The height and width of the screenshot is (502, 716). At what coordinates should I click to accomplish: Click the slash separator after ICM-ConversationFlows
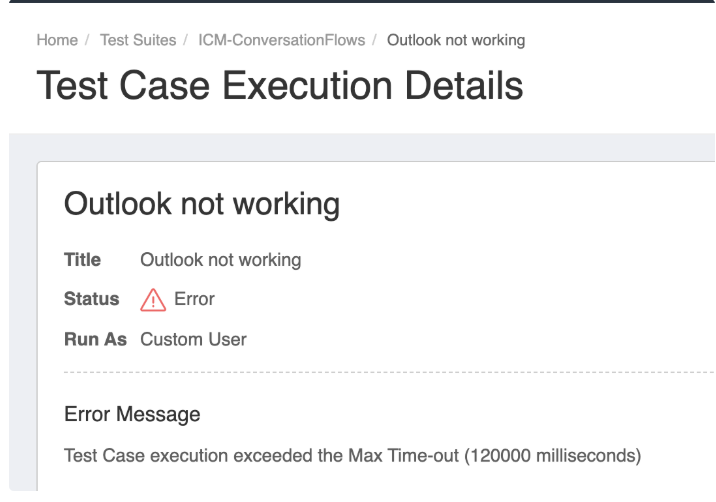coord(376,41)
